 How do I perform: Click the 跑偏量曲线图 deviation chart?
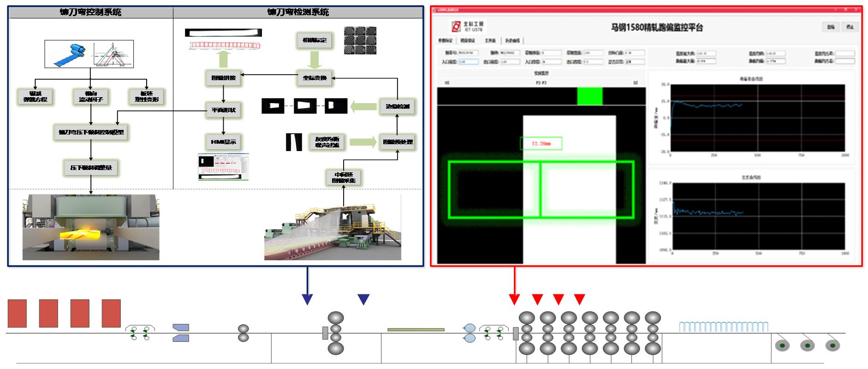[757, 118]
